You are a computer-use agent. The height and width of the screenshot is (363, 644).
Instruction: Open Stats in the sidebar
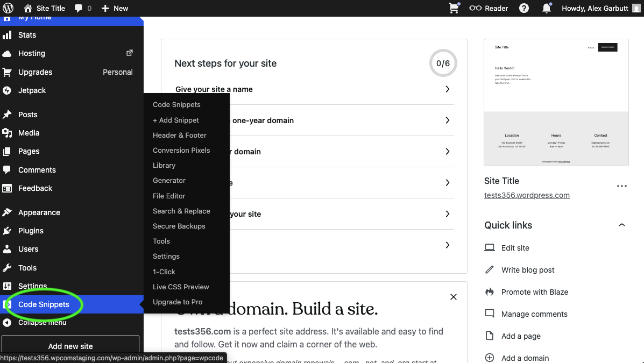[27, 35]
